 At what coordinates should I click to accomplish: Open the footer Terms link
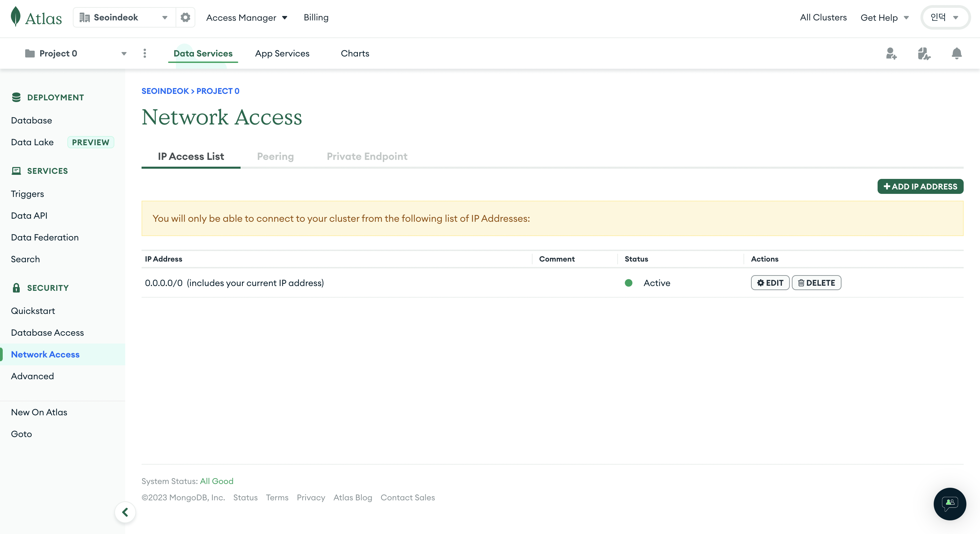click(277, 497)
